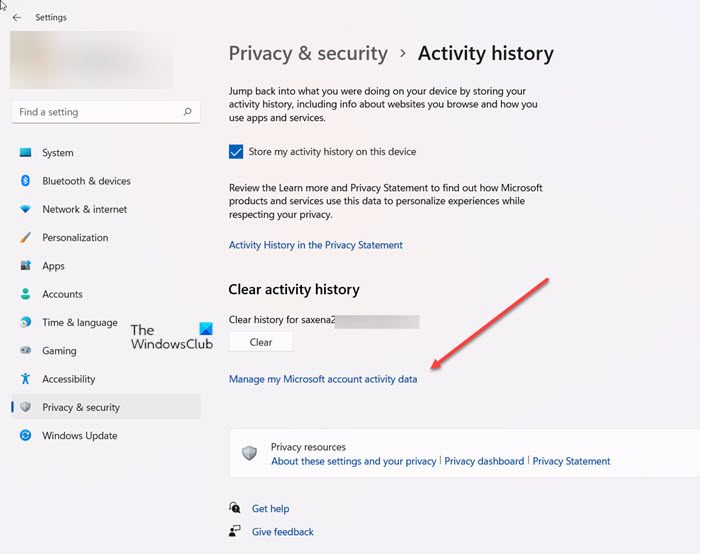The image size is (701, 554).
Task: Select Accessibility in the sidebar
Action: [68, 379]
